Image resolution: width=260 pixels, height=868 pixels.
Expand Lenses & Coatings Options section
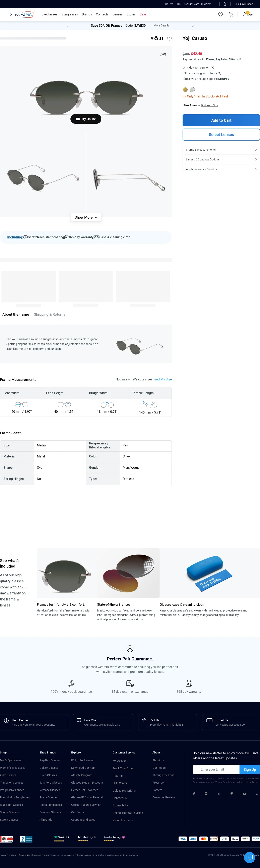(x=221, y=159)
